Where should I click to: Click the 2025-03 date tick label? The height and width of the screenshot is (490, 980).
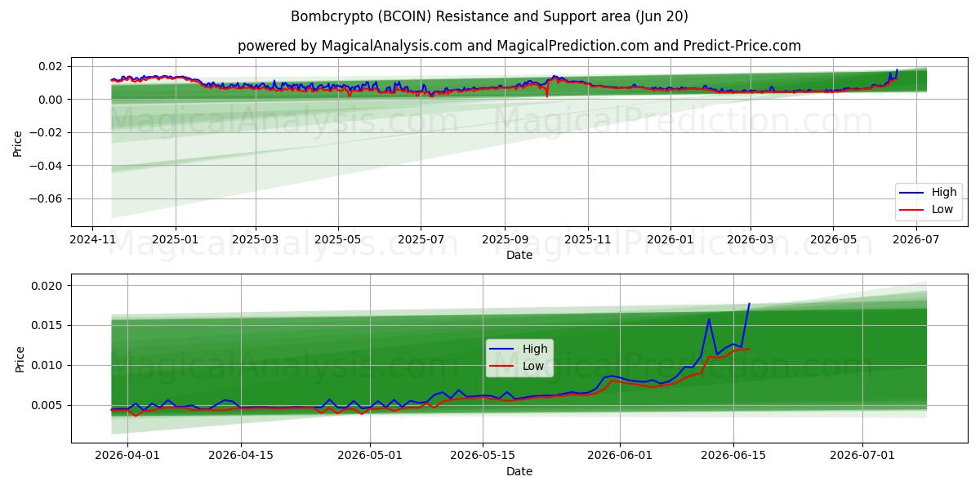tap(256, 239)
